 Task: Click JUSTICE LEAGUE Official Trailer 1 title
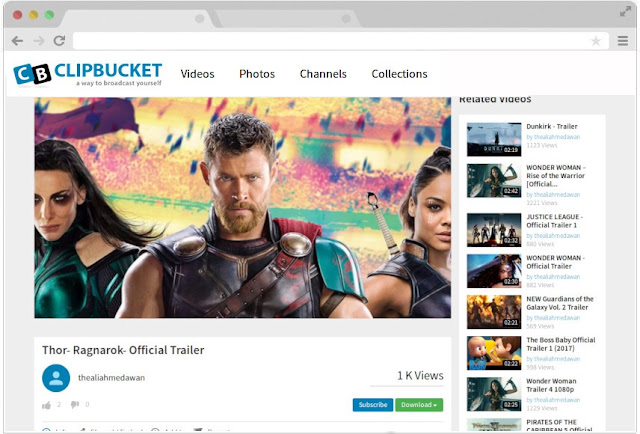[554, 221]
